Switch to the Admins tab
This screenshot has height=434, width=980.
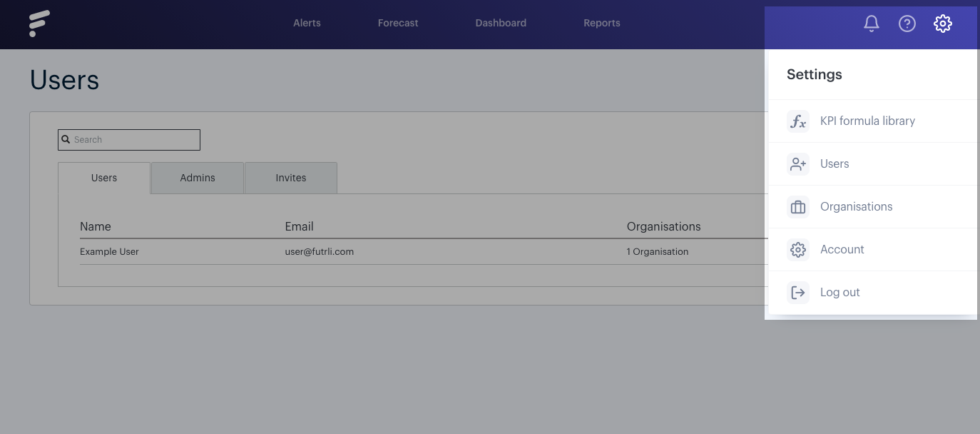198,178
